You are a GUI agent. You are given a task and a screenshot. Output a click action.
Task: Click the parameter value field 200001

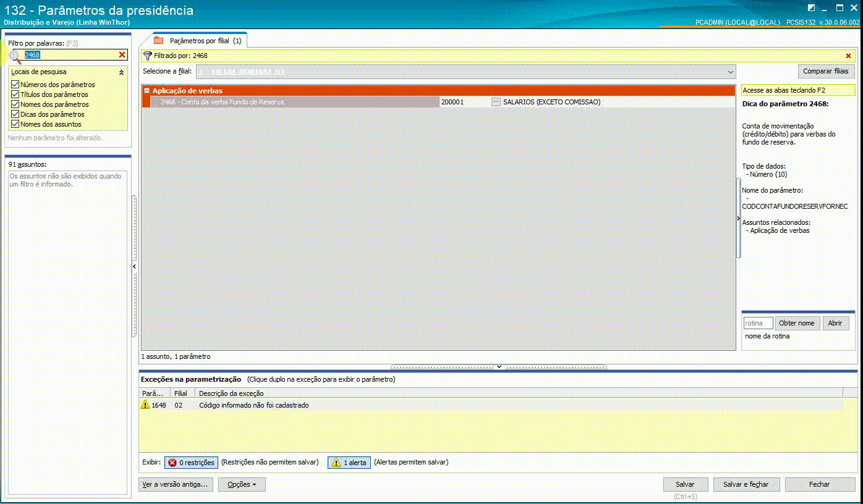464,102
